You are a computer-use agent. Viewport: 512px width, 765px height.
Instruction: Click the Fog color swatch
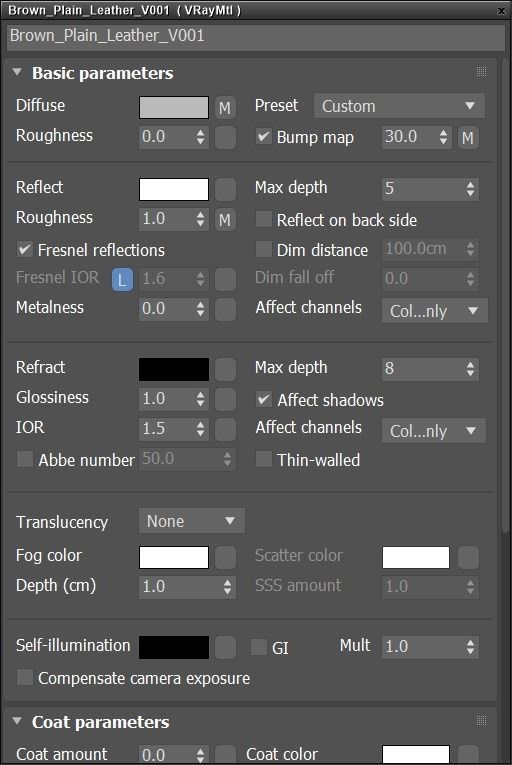click(174, 557)
